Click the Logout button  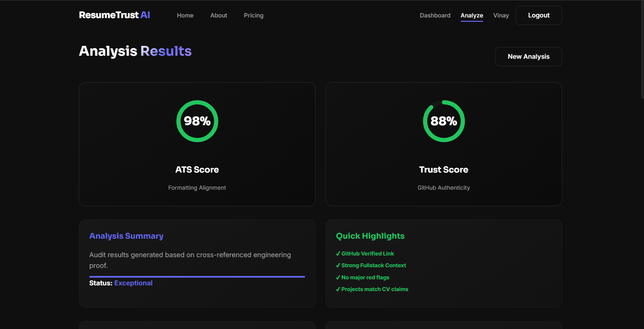(539, 15)
